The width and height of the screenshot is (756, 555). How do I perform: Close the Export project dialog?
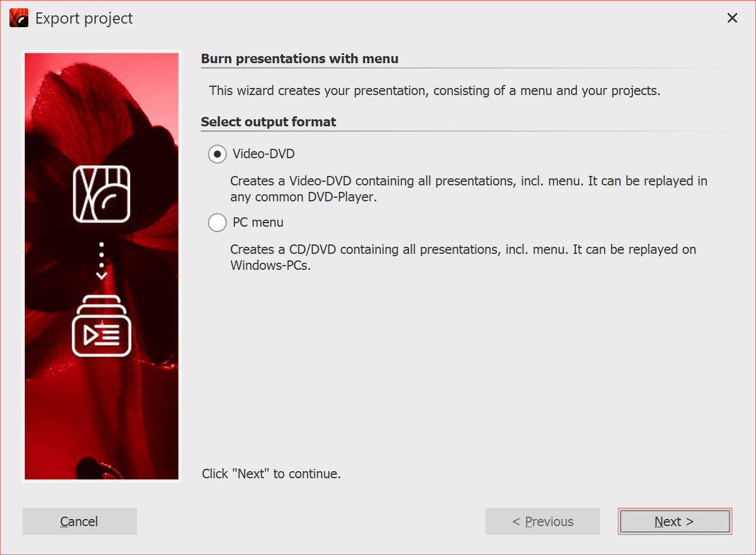pos(732,18)
